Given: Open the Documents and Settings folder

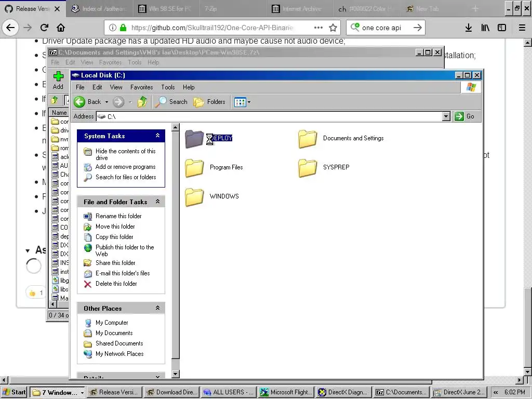Looking at the screenshot, I should click(x=341, y=138).
